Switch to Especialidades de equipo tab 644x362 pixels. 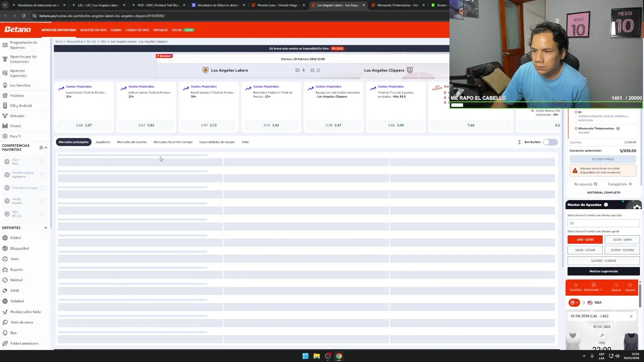click(217, 142)
